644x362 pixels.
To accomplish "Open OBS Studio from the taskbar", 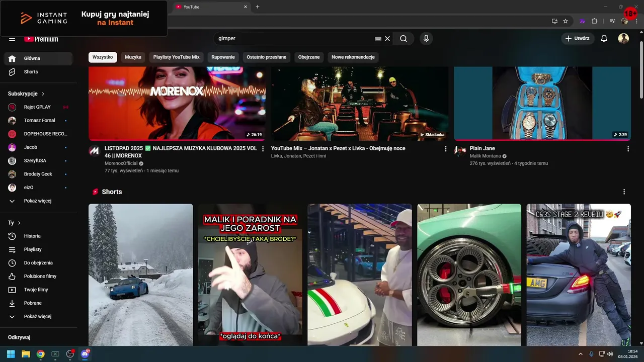I will (70, 354).
